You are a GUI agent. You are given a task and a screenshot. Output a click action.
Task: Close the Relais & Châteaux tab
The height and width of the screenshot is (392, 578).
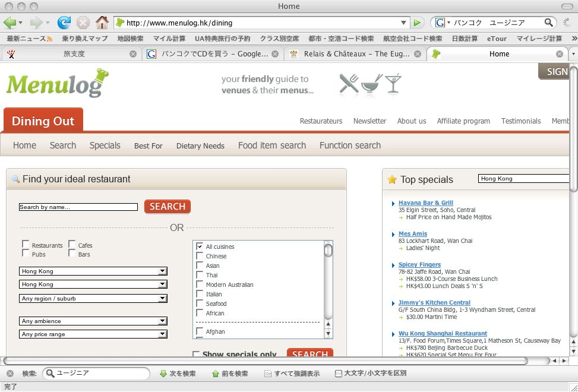pos(417,54)
